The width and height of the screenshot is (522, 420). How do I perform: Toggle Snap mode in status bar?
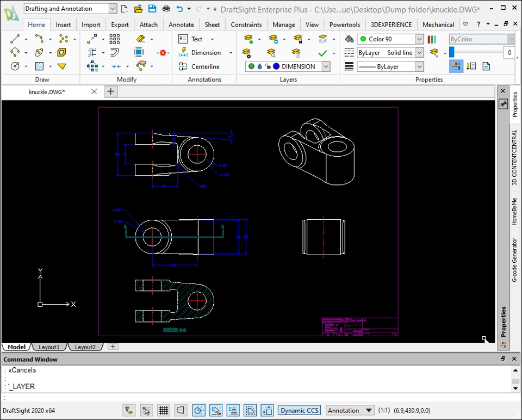[x=146, y=411]
